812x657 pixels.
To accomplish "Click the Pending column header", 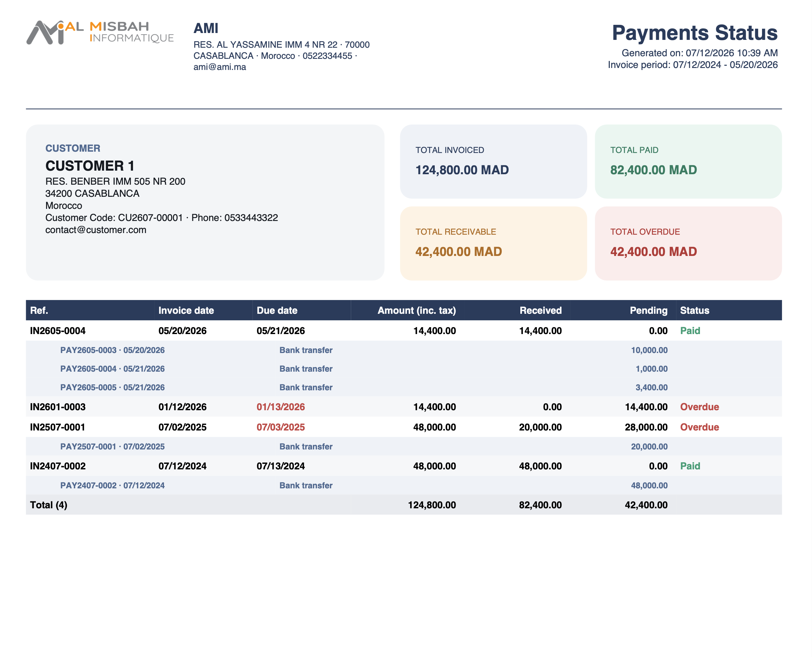I will [649, 310].
